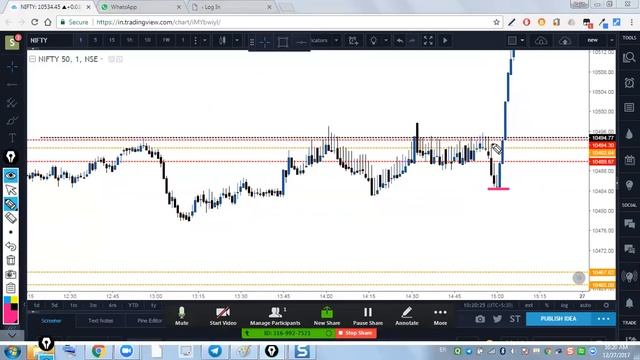Switch to the Screener tab
The height and width of the screenshot is (360, 640).
(x=51, y=321)
